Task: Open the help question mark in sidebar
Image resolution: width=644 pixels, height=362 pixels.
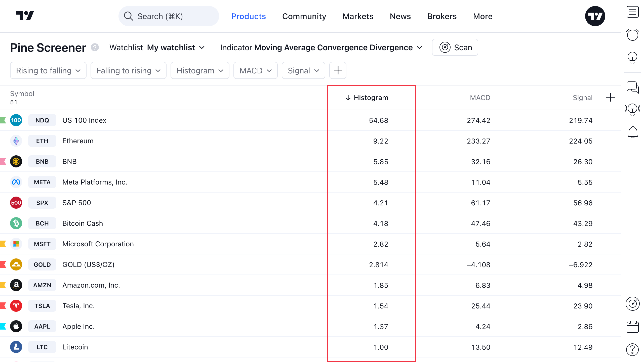Action: [632, 349]
